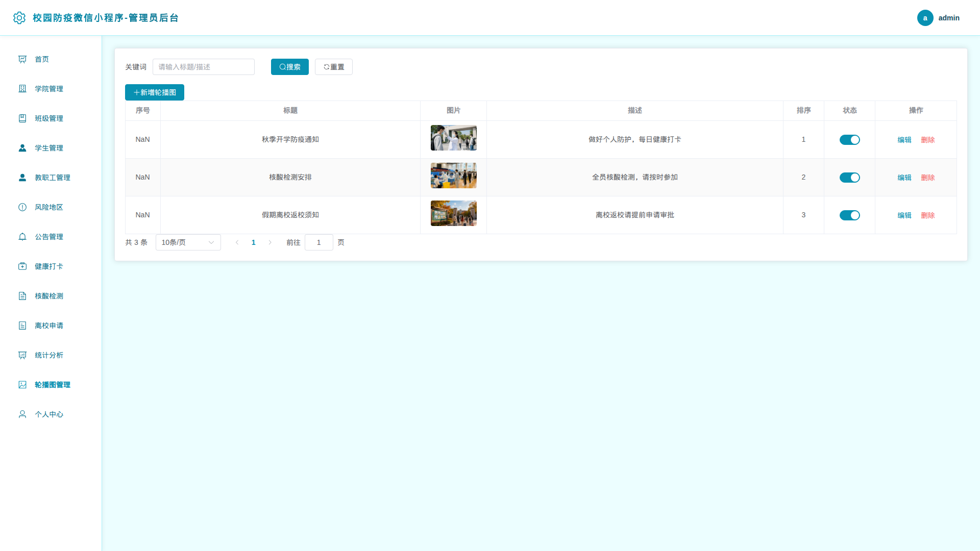
Task: Click the 搜索 search button
Action: coord(289,67)
